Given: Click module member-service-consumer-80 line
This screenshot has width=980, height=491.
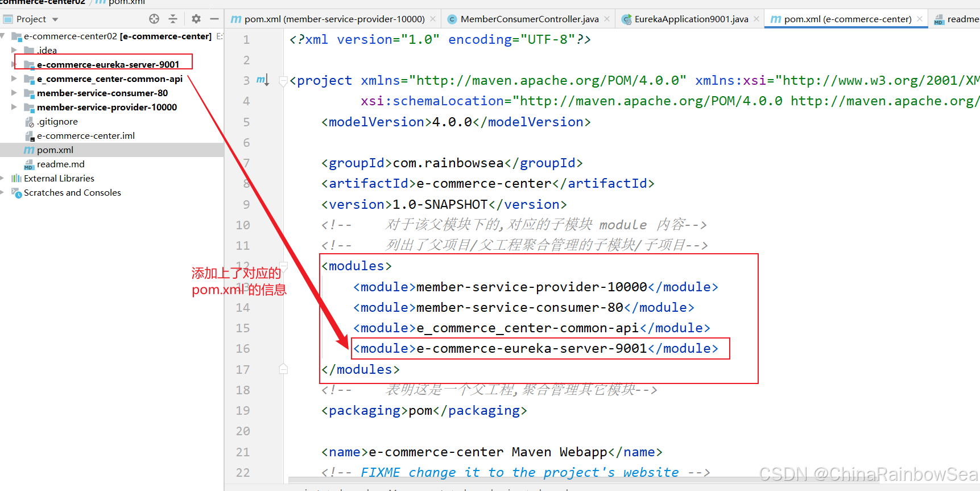Looking at the screenshot, I should tap(524, 307).
